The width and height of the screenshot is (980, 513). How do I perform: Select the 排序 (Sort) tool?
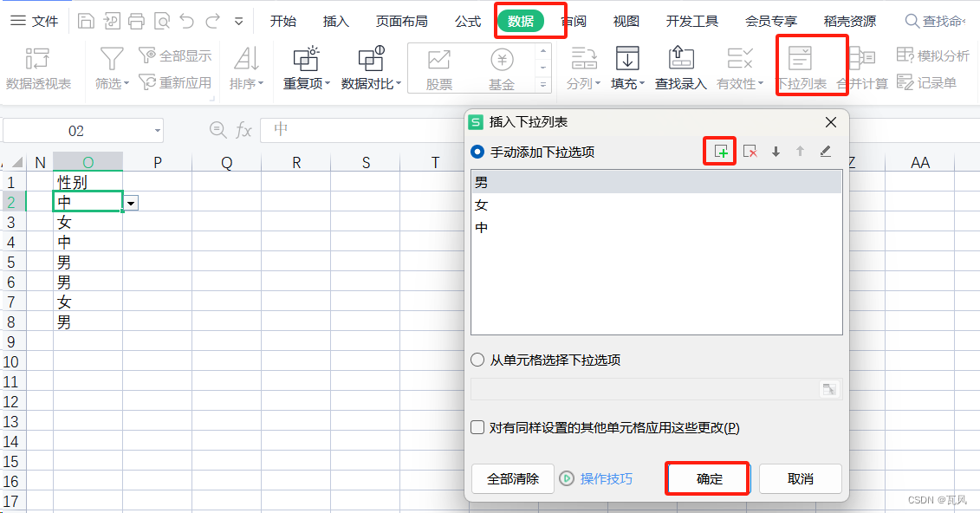(x=245, y=68)
